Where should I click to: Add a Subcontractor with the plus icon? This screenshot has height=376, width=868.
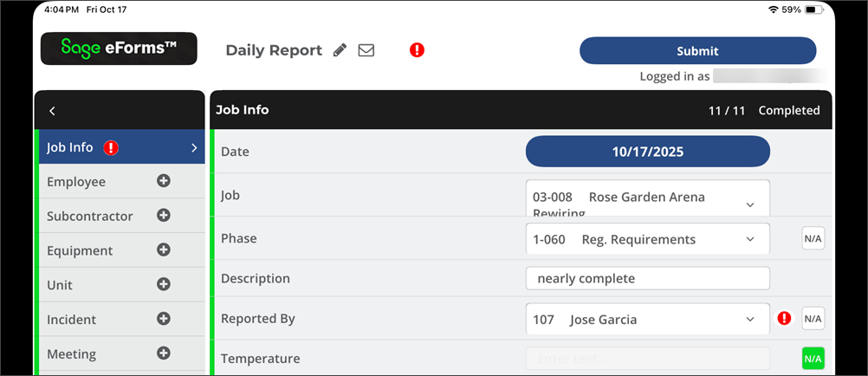pos(163,216)
